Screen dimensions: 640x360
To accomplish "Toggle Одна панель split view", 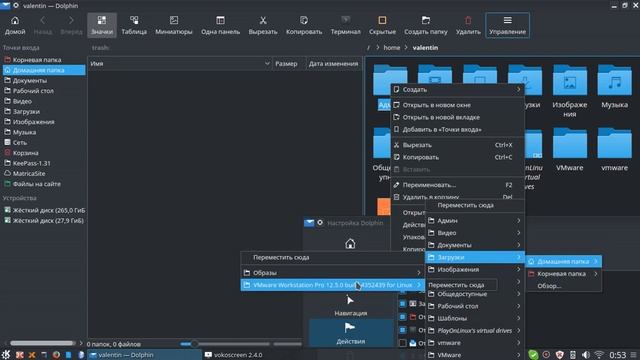I will 220,25.
